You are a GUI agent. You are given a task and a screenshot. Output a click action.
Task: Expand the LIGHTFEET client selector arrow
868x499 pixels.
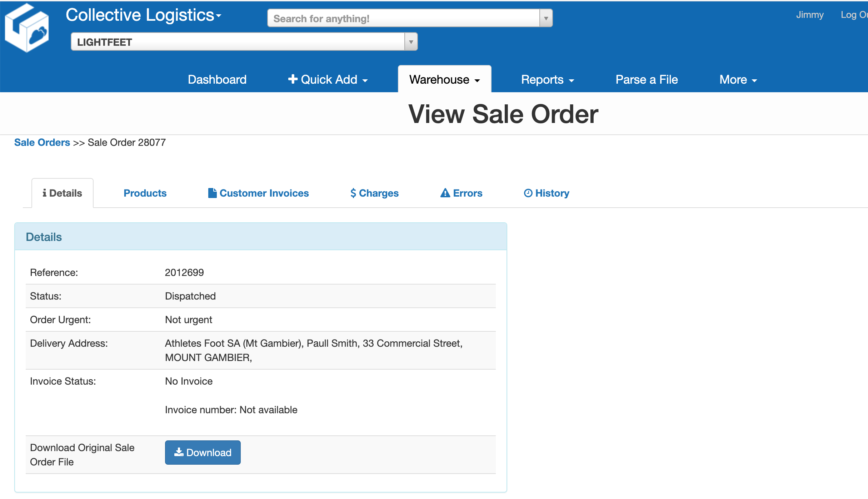click(411, 42)
